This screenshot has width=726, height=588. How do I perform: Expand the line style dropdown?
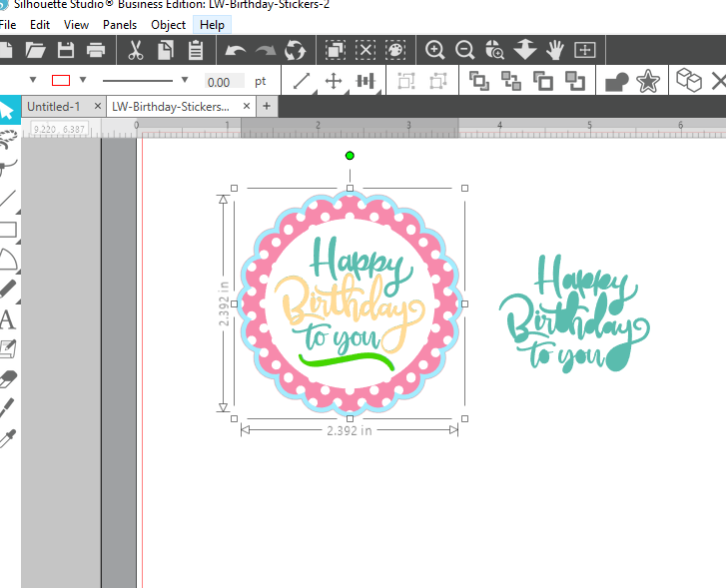[x=185, y=81]
